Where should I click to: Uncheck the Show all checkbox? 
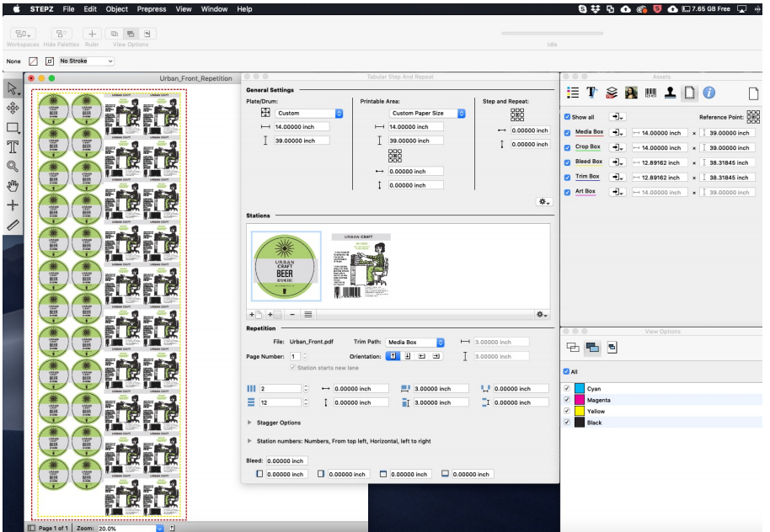567,117
